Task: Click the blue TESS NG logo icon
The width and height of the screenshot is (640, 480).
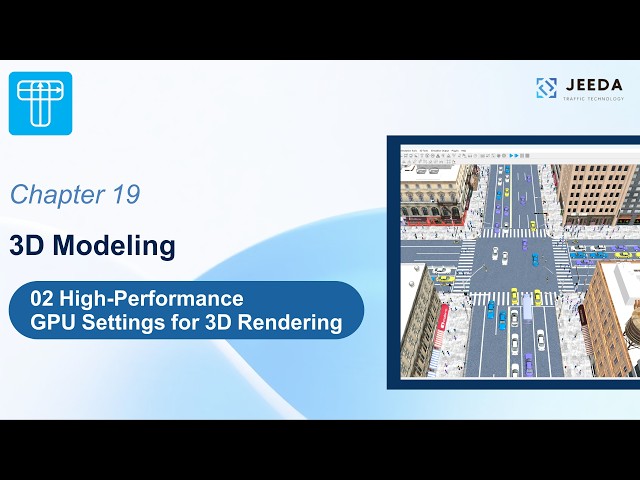Action: coord(40,103)
